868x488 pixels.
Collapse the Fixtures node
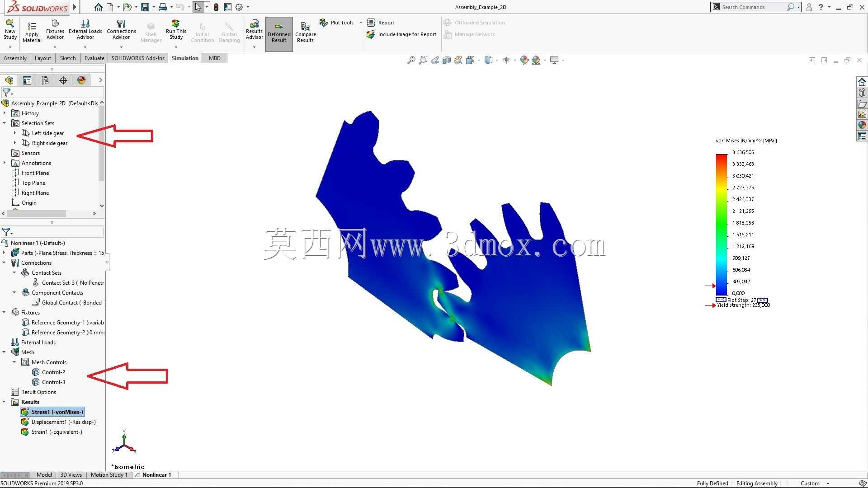point(4,312)
